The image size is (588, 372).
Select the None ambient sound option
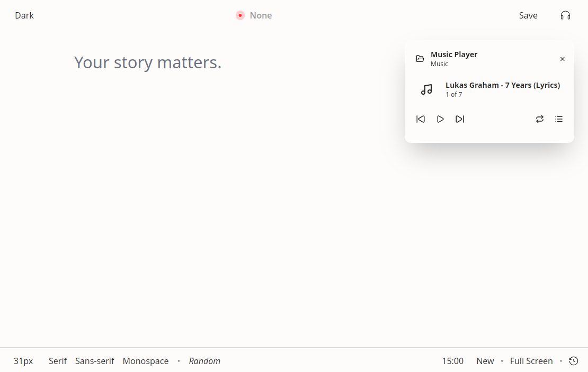click(254, 15)
